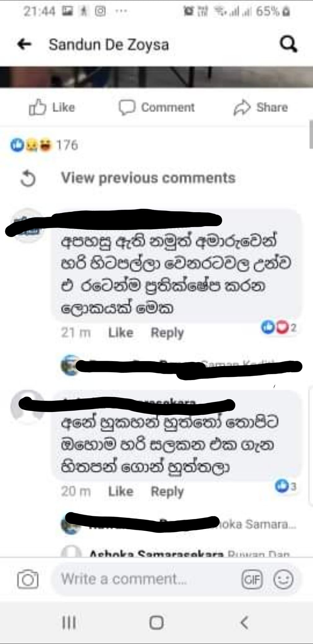
Task: Tap the circular refresh arrow beside previous comments
Action: (28, 179)
